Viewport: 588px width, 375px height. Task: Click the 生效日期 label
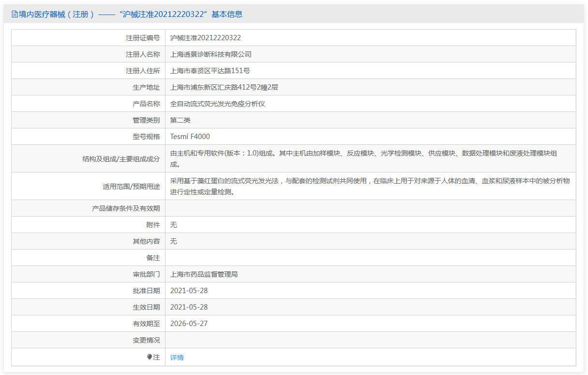click(146, 307)
